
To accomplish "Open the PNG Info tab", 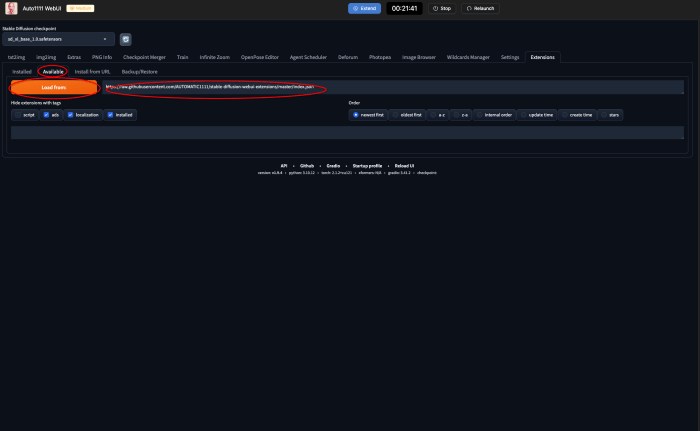I will coord(102,57).
